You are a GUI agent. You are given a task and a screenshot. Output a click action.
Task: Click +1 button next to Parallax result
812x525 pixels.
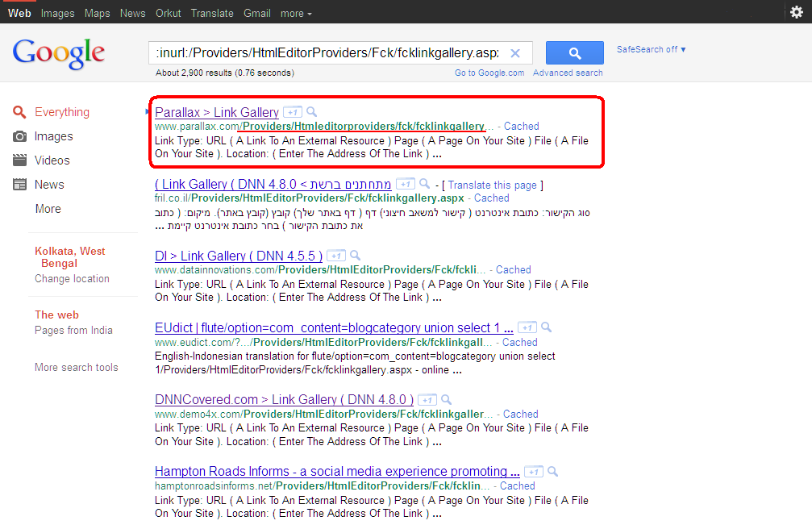(293, 112)
